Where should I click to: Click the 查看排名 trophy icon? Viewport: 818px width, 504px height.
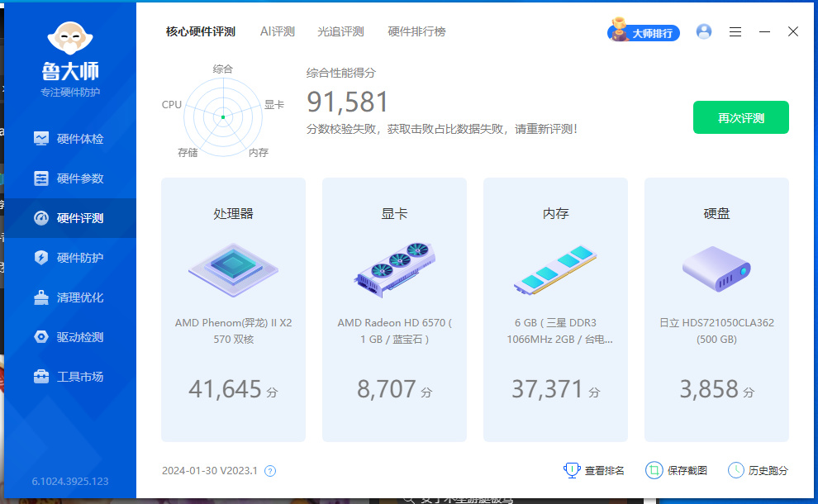tap(572, 470)
